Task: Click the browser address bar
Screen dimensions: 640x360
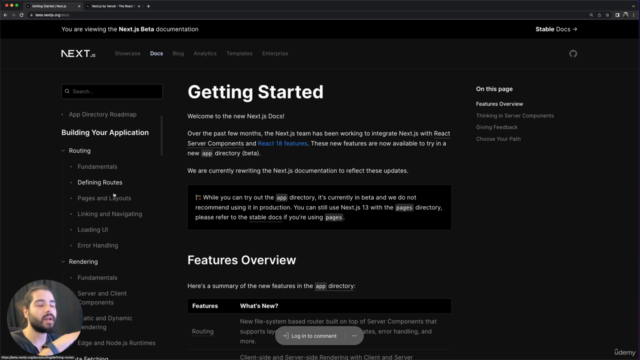Action: [x=306, y=15]
